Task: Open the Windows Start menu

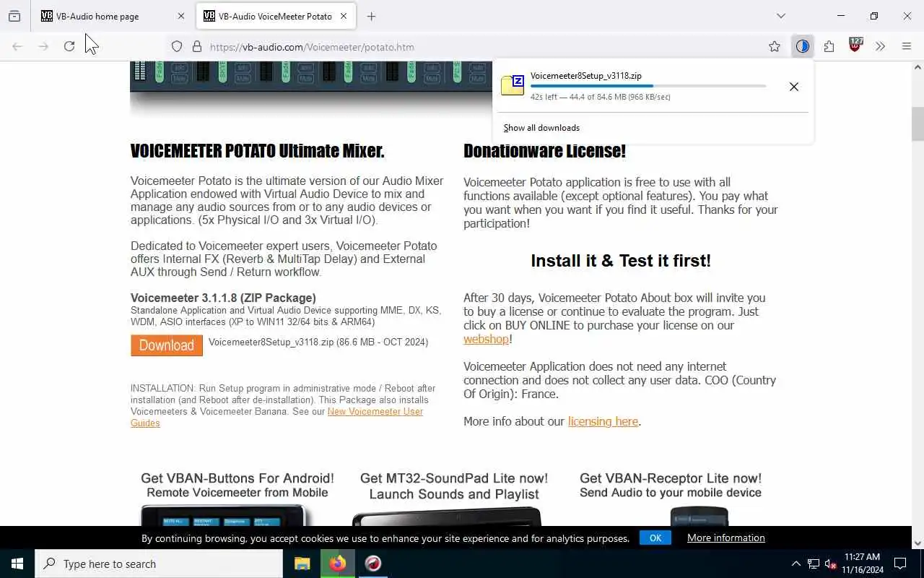Action: pos(17,564)
